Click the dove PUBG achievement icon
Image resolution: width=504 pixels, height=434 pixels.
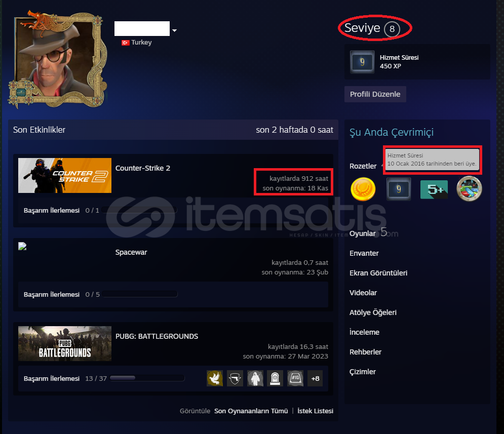[215, 378]
